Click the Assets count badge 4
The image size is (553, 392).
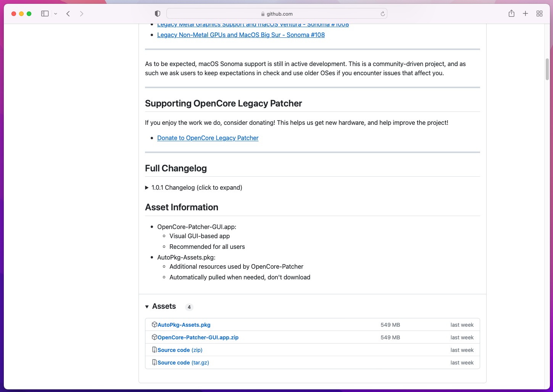[189, 307]
